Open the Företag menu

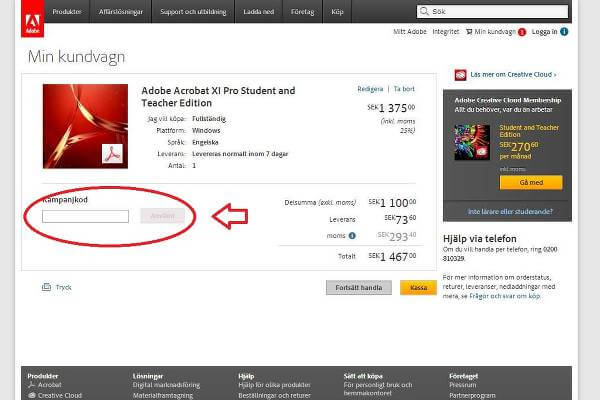(x=302, y=12)
